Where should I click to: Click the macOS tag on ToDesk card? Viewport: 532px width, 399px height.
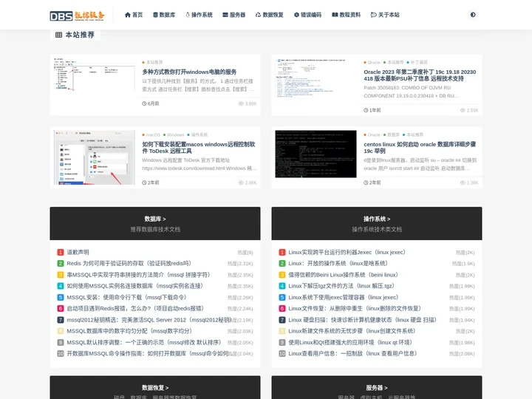(151, 134)
